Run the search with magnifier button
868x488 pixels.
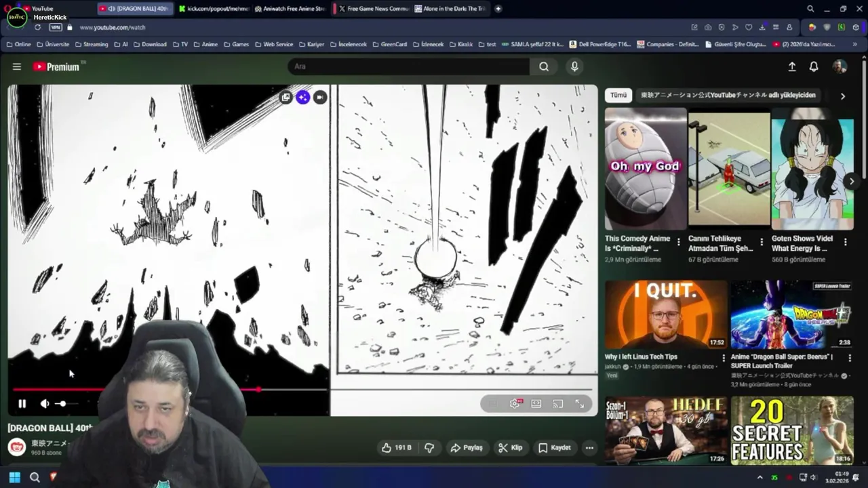click(x=544, y=66)
